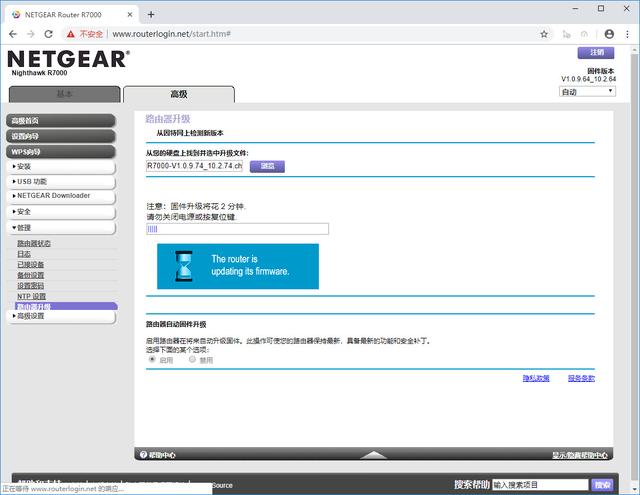Open the NTP 设置 link
Screen dimensions: 640x495
pos(31,296)
